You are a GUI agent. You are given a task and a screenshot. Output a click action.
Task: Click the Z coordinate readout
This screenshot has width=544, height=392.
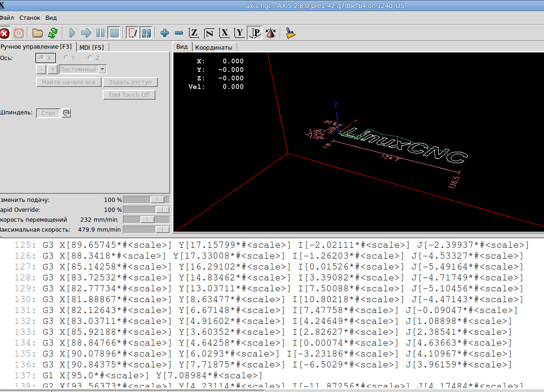click(220, 78)
